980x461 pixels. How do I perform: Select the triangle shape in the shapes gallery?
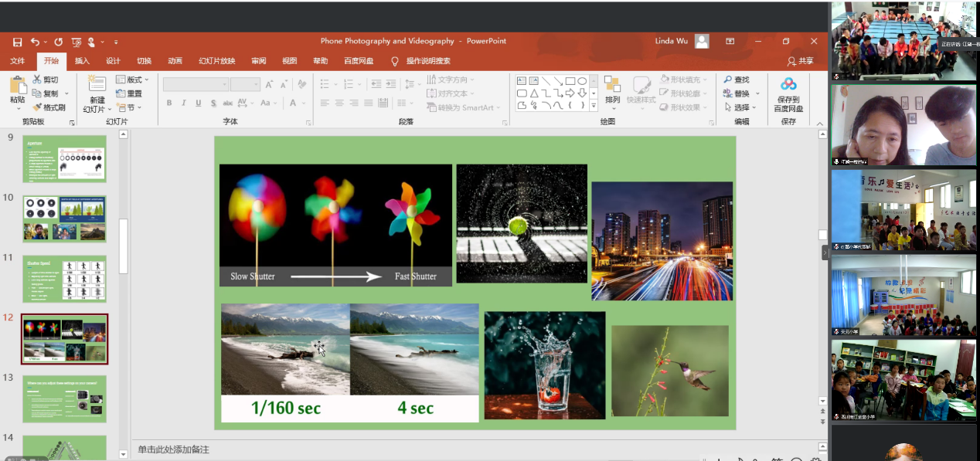(534, 93)
